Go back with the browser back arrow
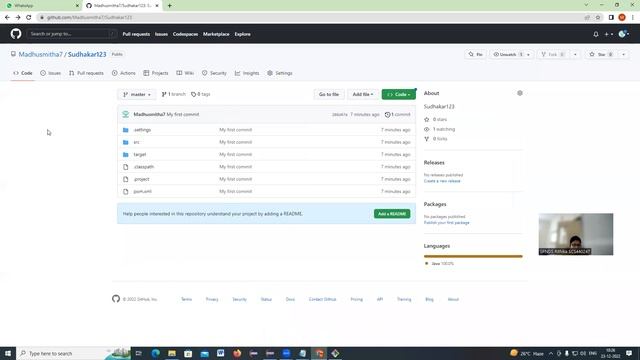This screenshot has height=360, width=640. (7, 18)
